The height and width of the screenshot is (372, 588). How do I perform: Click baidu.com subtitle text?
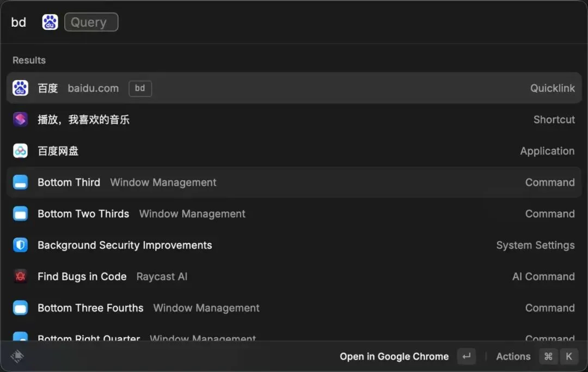pyautogui.click(x=94, y=88)
